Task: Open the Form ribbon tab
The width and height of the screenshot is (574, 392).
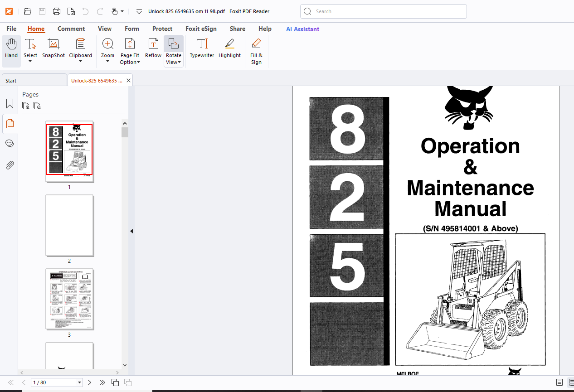Action: pyautogui.click(x=132, y=29)
